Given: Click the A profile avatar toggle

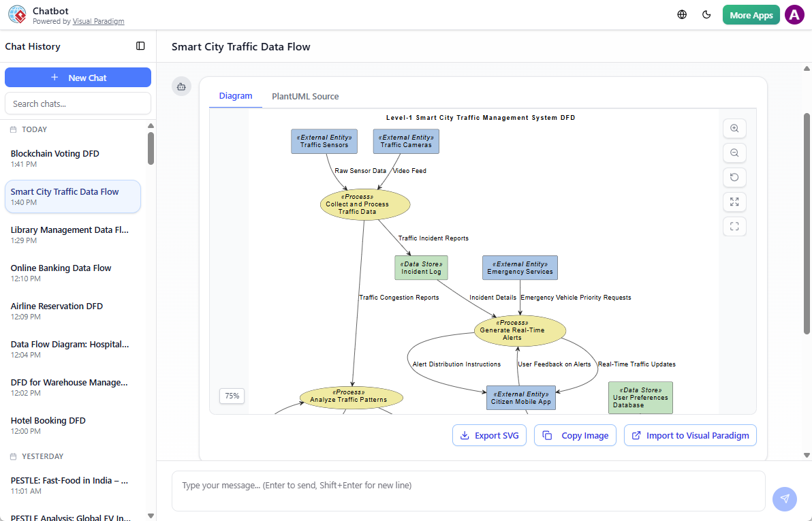Looking at the screenshot, I should point(794,14).
